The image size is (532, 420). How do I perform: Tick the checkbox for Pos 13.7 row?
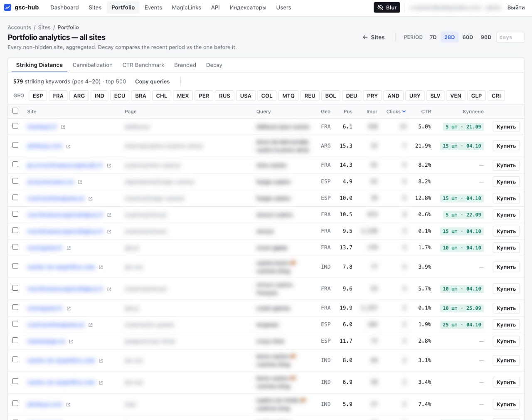click(x=15, y=247)
